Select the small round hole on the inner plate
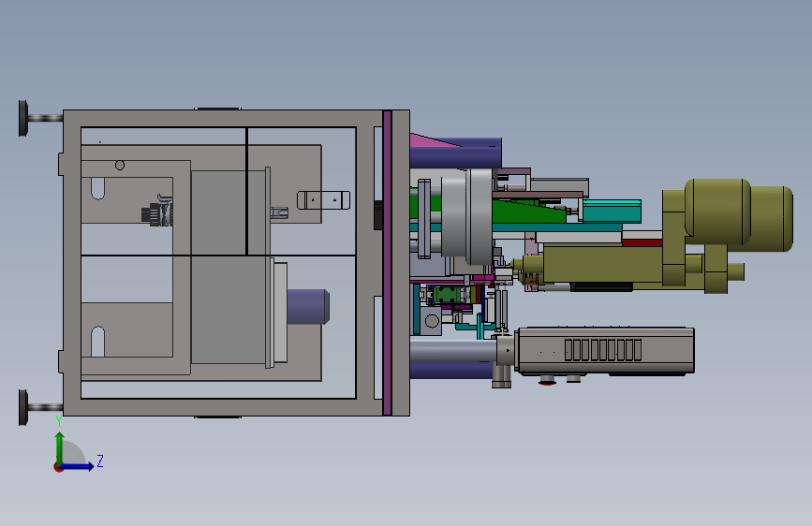This screenshot has width=812, height=526. tap(120, 165)
